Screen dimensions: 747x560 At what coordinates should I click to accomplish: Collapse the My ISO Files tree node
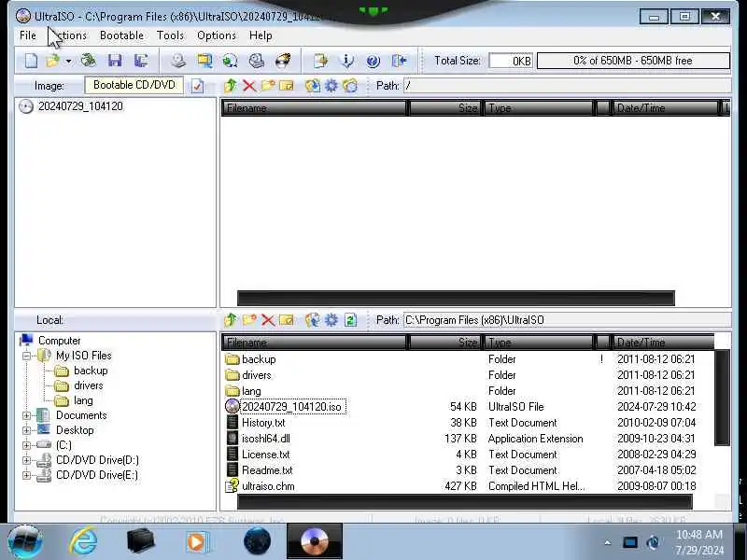tap(27, 356)
